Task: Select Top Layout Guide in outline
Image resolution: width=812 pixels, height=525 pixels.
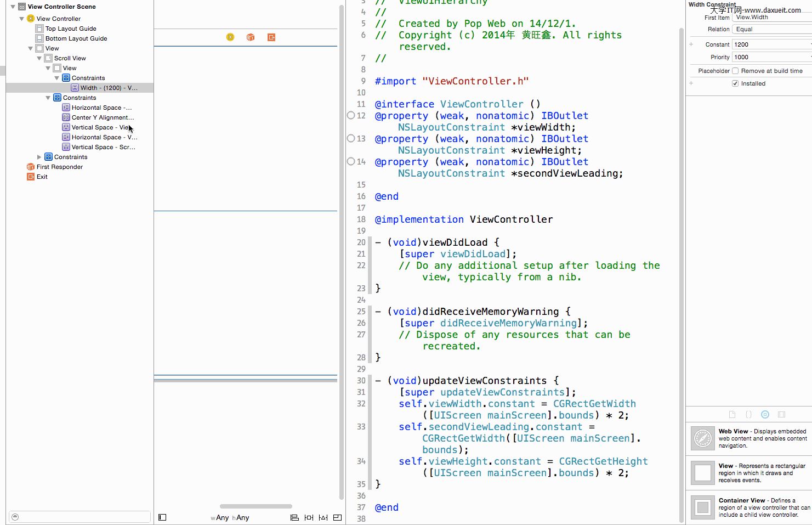Action: tap(71, 29)
